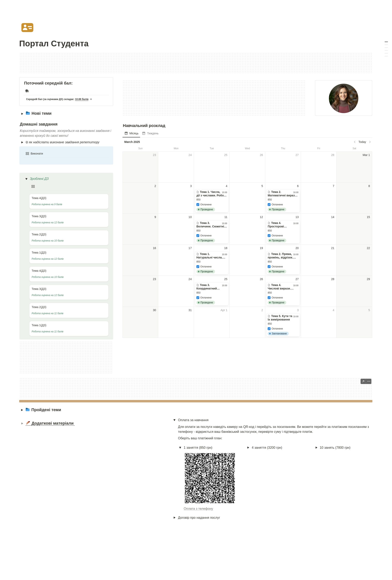The width and height of the screenshot is (392, 580).
Task: Open card Тема 4(ДЗ) graded 9 балів
Action: [69, 201]
